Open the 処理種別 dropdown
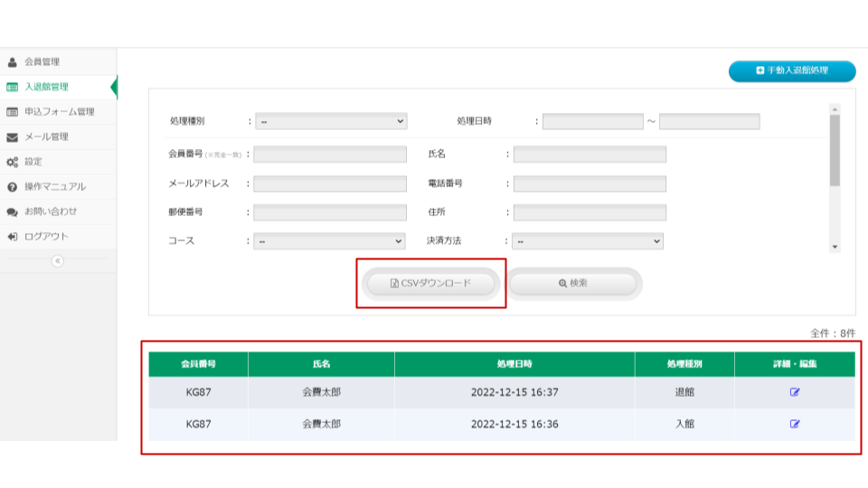The height and width of the screenshot is (488, 868). pyautogui.click(x=331, y=121)
